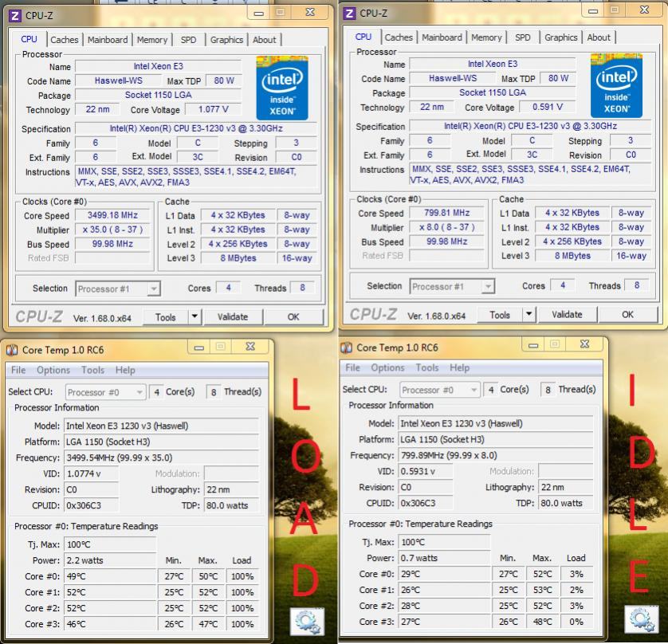Open Tools arrow dropdown in right CPU-Z
The width and height of the screenshot is (668, 644).
529,314
